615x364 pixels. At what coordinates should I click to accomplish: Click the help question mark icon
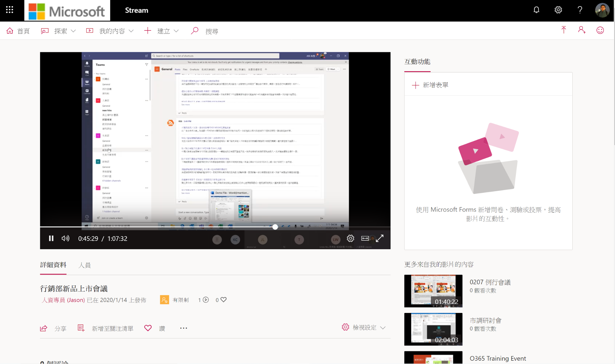pyautogui.click(x=580, y=10)
